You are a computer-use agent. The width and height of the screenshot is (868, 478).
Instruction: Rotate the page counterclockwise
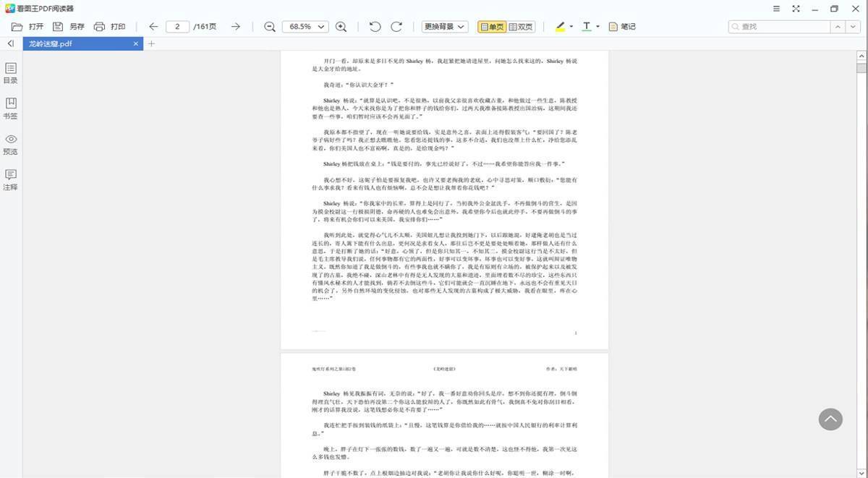(375, 27)
